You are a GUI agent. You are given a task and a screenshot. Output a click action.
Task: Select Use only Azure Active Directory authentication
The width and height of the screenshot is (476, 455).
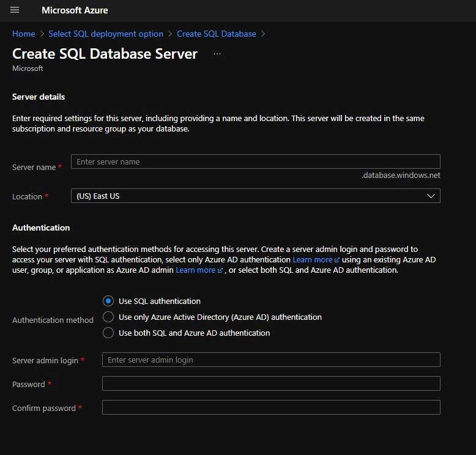(108, 317)
